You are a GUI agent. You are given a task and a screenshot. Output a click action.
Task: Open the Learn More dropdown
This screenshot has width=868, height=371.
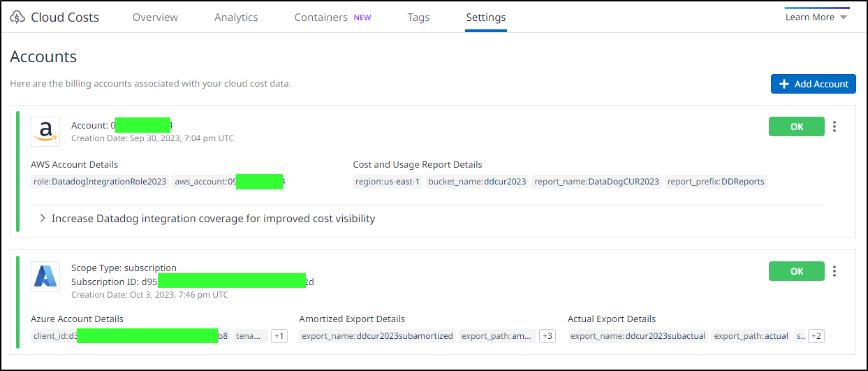pos(816,17)
